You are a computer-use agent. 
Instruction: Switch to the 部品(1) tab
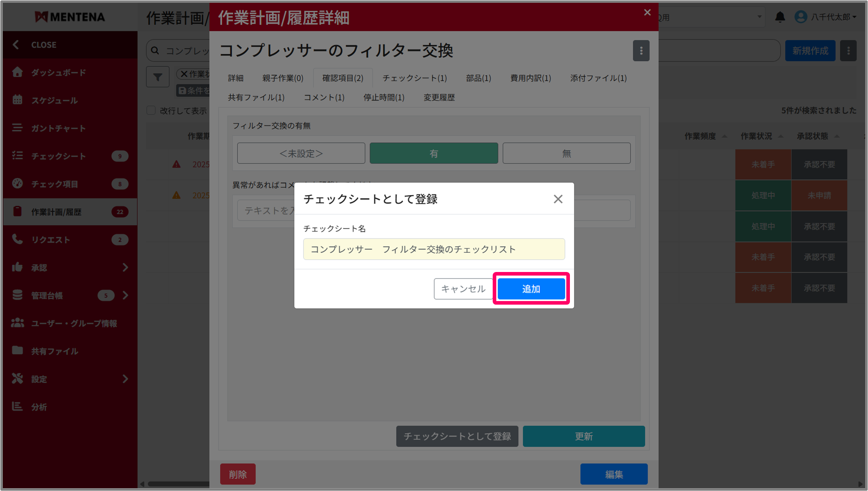coord(478,78)
